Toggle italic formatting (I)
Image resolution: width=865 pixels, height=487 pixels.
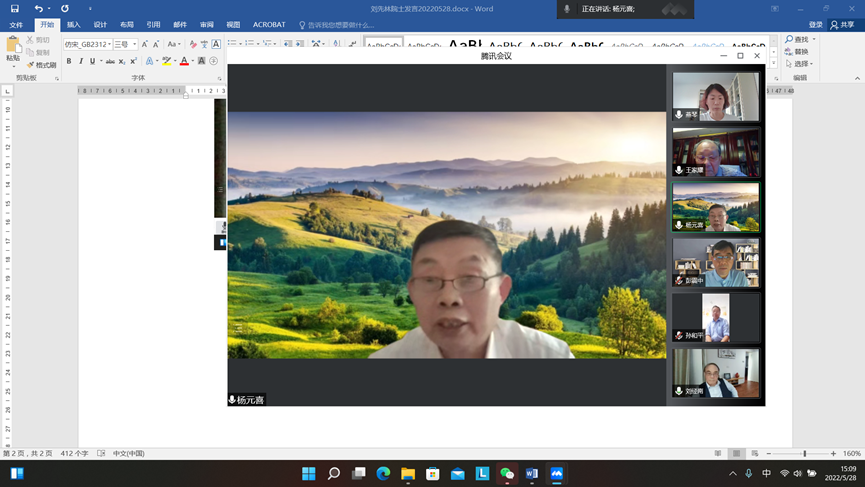[x=81, y=61]
